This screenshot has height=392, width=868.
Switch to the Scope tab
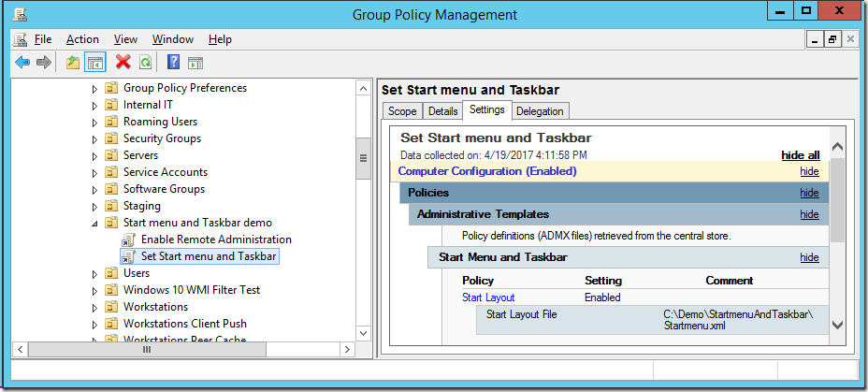coord(402,111)
